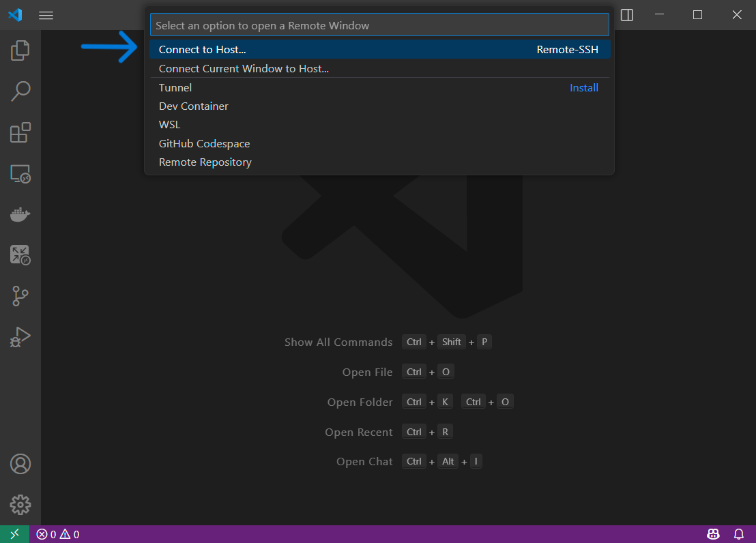This screenshot has height=543, width=756.
Task: Open the Extensions view icon
Action: click(x=20, y=132)
